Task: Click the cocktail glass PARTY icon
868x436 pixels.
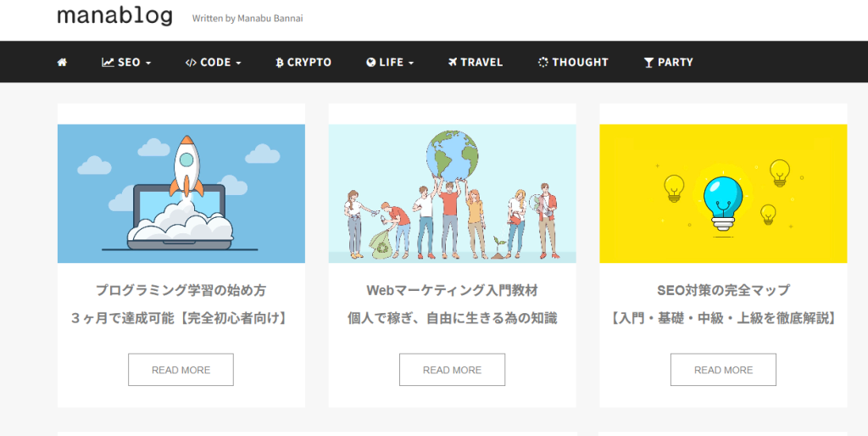Action: (648, 62)
